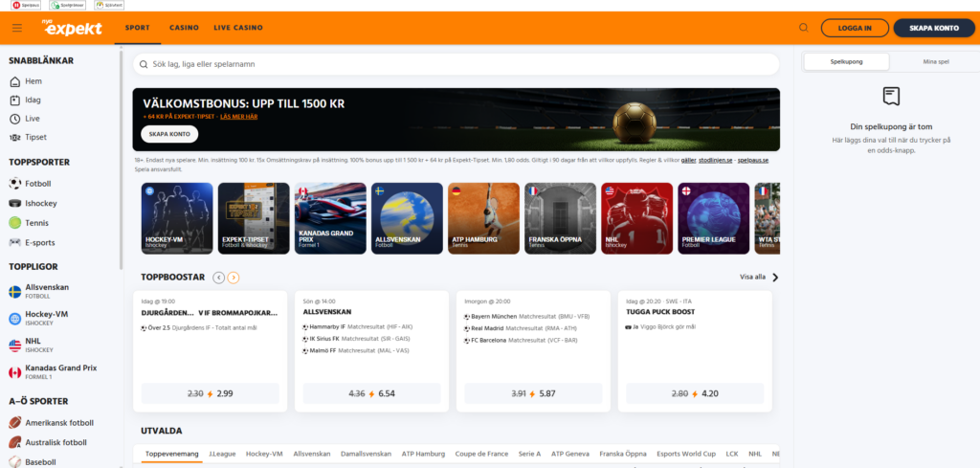Select the 4.20 Tugga Puck Boost odds

pos(695,393)
